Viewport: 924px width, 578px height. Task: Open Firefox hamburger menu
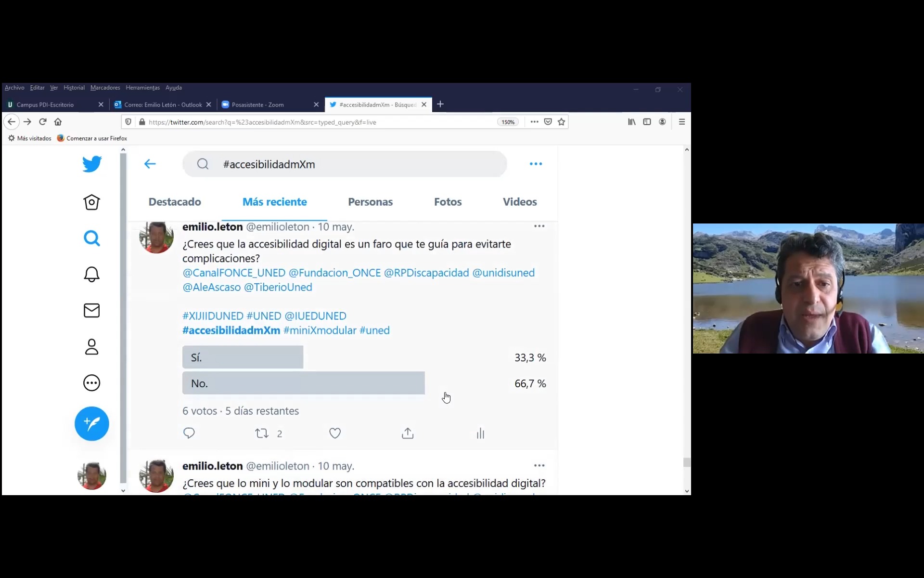pyautogui.click(x=682, y=122)
